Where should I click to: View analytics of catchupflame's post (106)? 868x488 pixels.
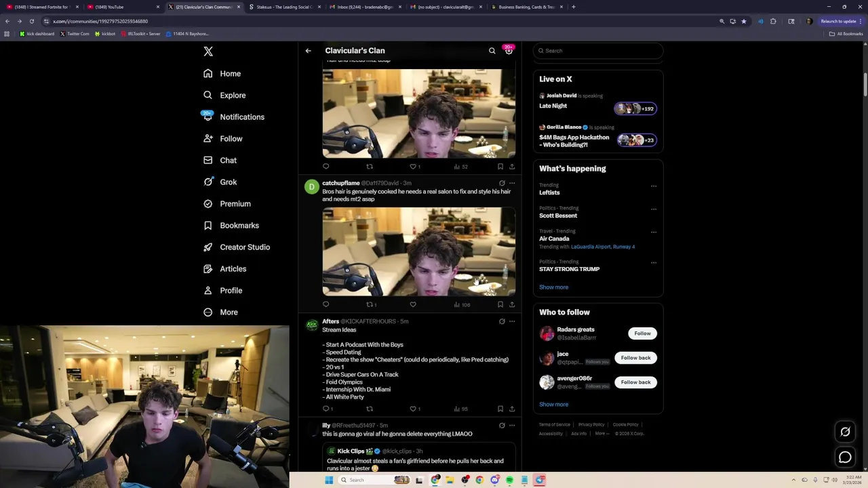[462, 304]
